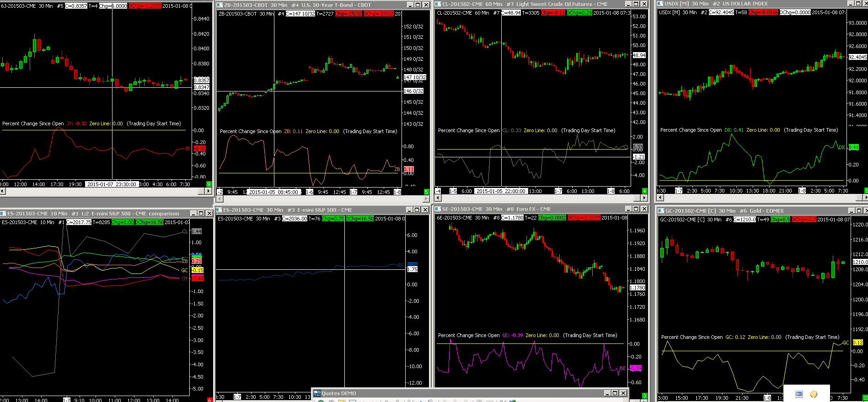Viewport: 868px width, 402px height.
Task: Select the CL Light Sweet Crude Oil title bar
Action: coord(541,4)
